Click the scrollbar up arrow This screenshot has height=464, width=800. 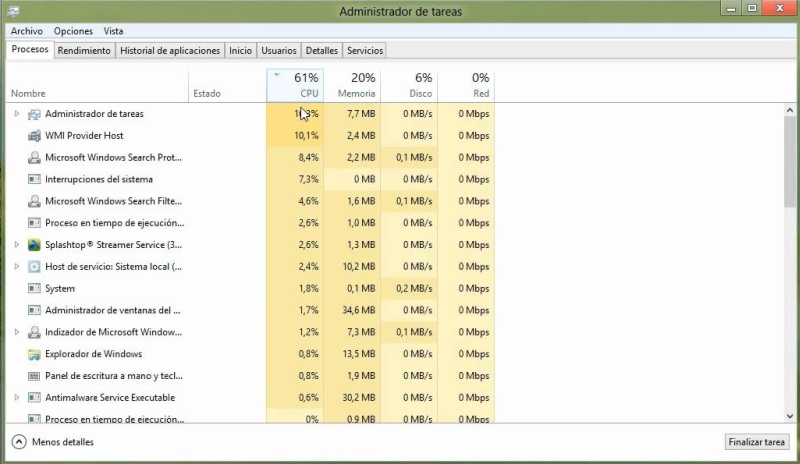coord(790,110)
